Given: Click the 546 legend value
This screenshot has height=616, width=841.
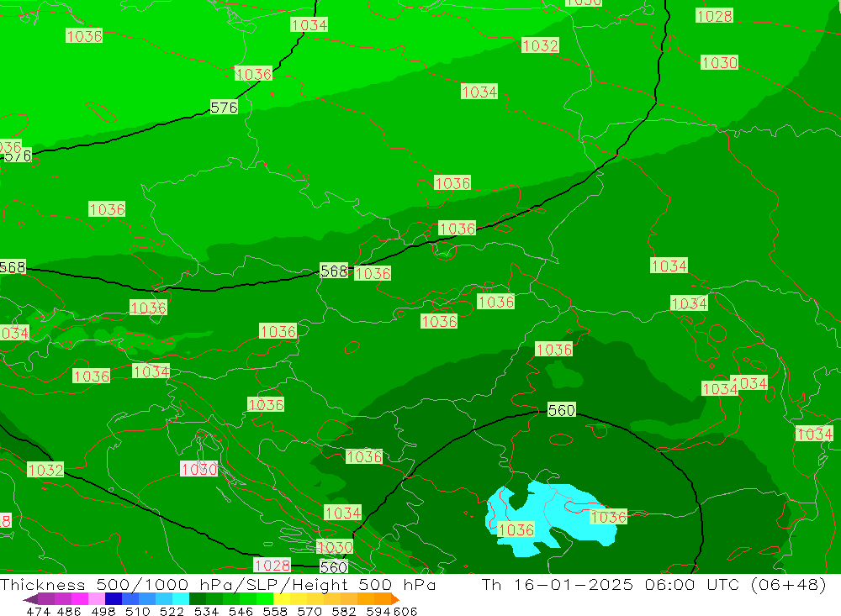Looking at the screenshot, I should pos(241,611).
